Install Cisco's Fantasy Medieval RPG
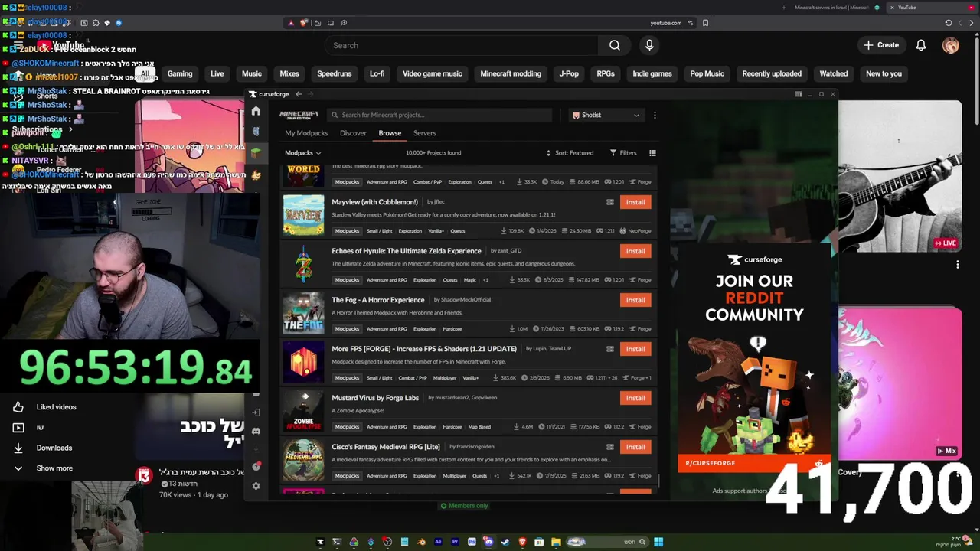 (x=635, y=447)
